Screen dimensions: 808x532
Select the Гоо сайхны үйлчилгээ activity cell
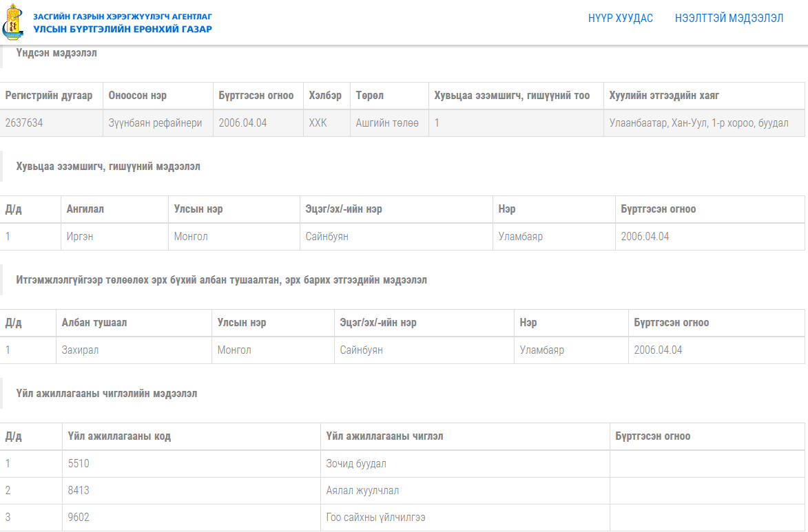pos(375,518)
